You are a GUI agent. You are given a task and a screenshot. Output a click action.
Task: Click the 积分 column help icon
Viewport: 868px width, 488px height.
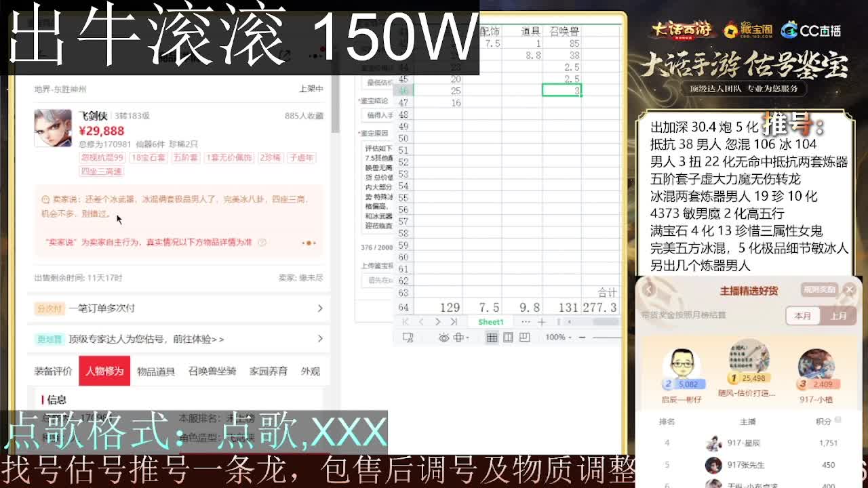click(x=838, y=420)
